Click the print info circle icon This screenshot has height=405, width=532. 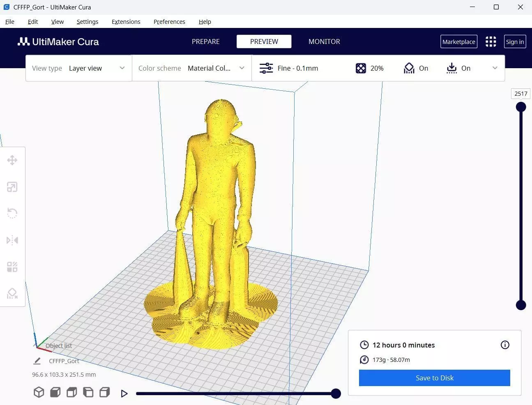click(x=505, y=345)
